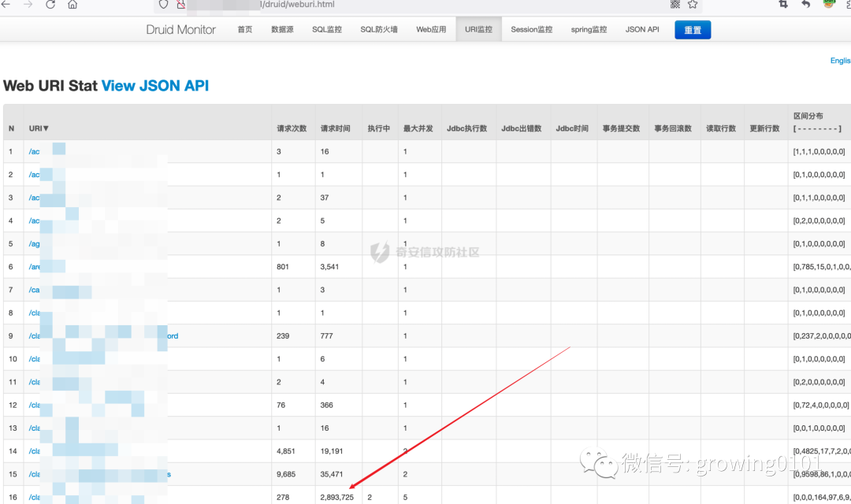Screen dimensions: 851x504
Task: Open the 数据源 menu item
Action: [x=282, y=29]
